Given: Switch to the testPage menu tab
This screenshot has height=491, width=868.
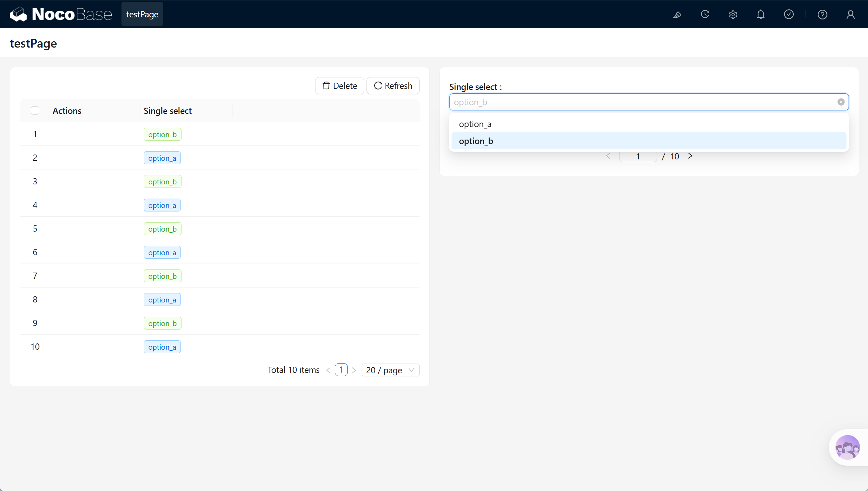Looking at the screenshot, I should (x=142, y=14).
